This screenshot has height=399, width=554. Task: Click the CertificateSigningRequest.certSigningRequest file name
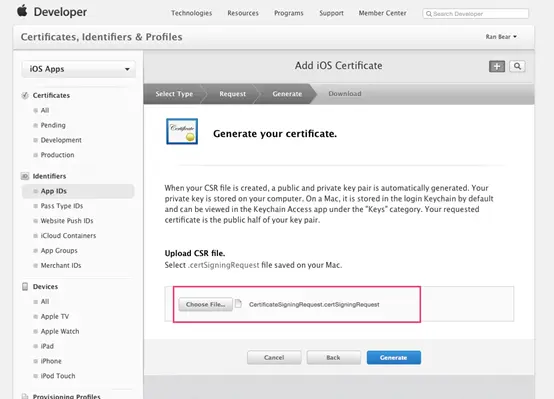coord(314,304)
